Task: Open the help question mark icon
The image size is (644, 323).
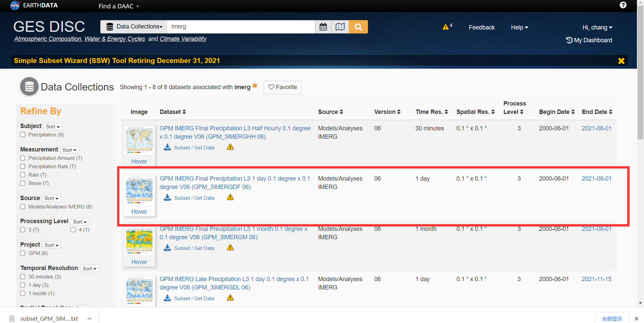Action: (623, 5)
